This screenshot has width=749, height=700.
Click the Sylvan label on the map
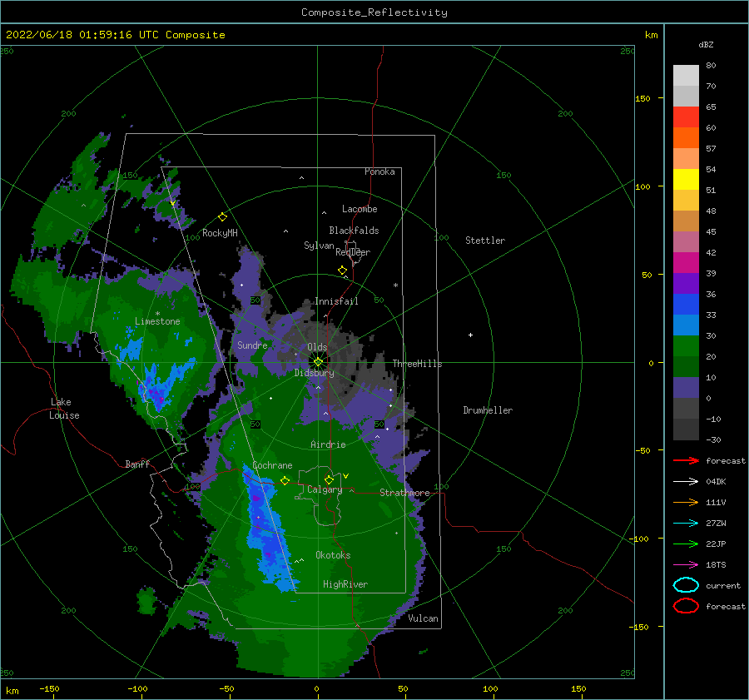[x=319, y=246]
